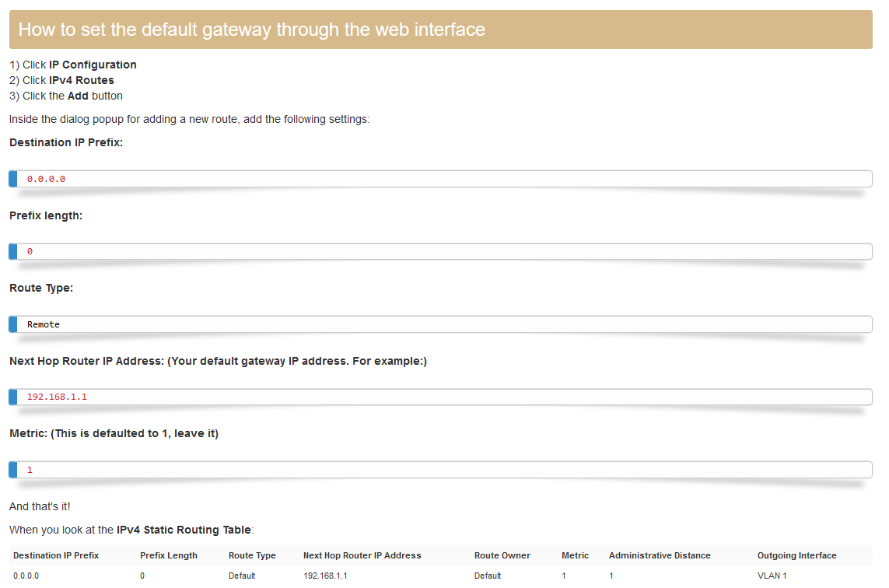Click the "VLAN 1" cell in routing table
889x588 pixels.
pyautogui.click(x=772, y=576)
